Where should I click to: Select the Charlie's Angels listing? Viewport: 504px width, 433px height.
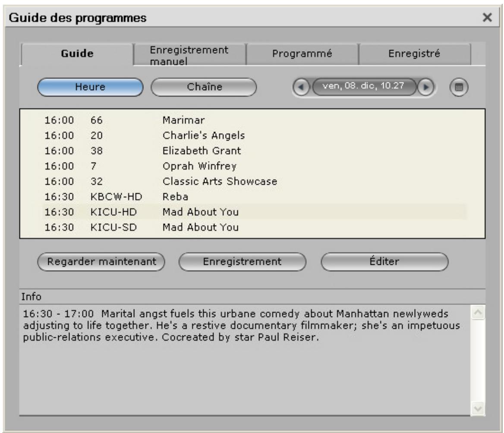(254, 135)
